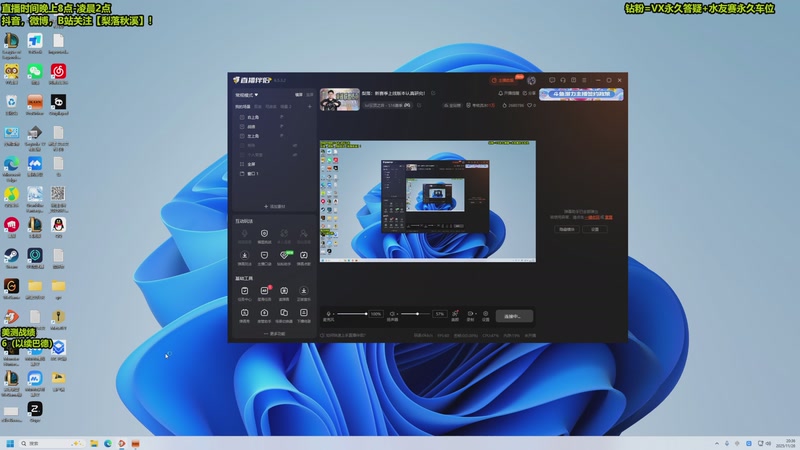This screenshot has width=800, height=450.
Task: Select the second scene tab
Action: [x=258, y=107]
